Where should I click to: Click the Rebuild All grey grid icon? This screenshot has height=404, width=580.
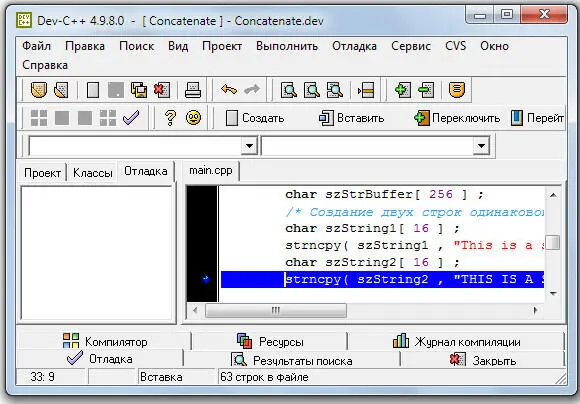pyautogui.click(x=108, y=118)
